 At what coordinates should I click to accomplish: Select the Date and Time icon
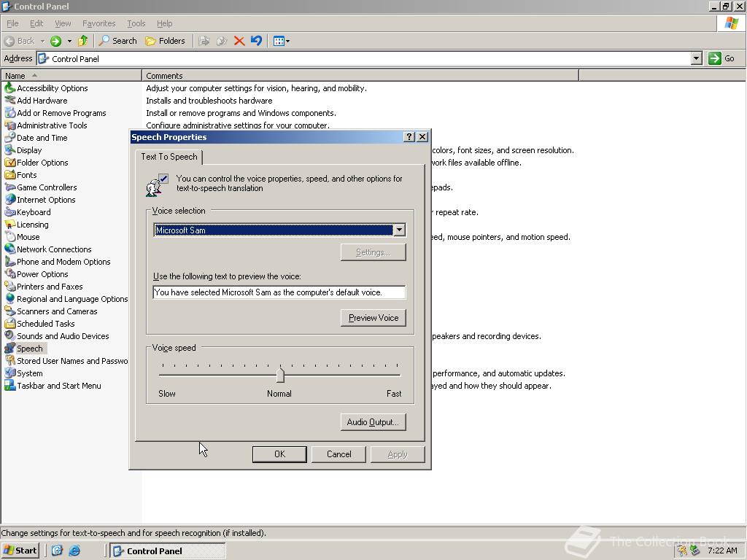tap(10, 138)
